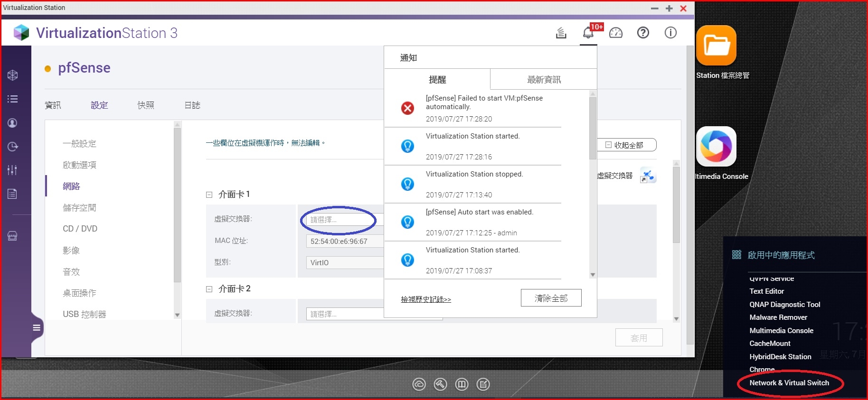Click the 套用 apply button
The width and height of the screenshot is (868, 400).
click(639, 338)
